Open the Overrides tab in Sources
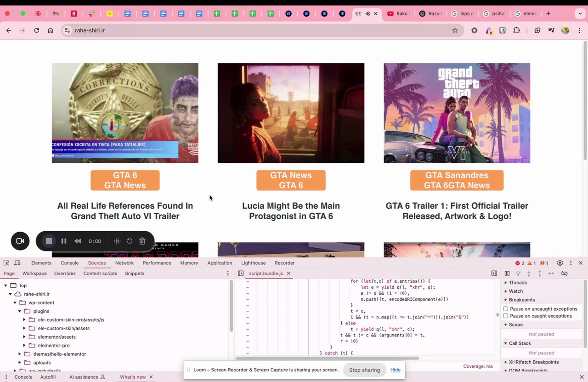This screenshot has height=382, width=588. pyautogui.click(x=65, y=274)
